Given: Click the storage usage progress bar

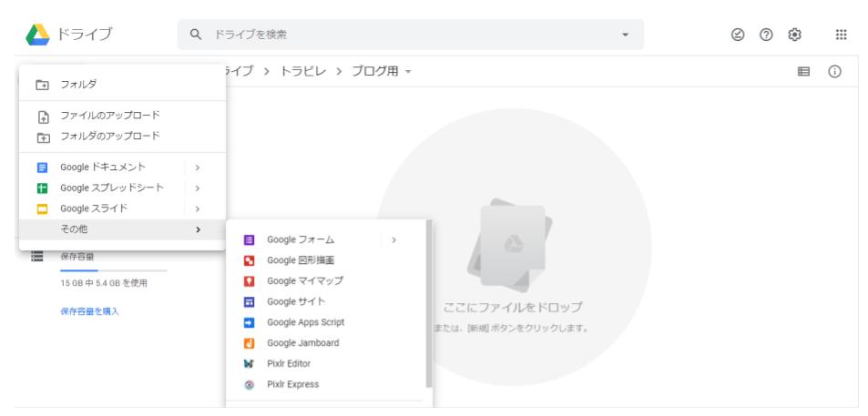Looking at the screenshot, I should pyautogui.click(x=114, y=271).
